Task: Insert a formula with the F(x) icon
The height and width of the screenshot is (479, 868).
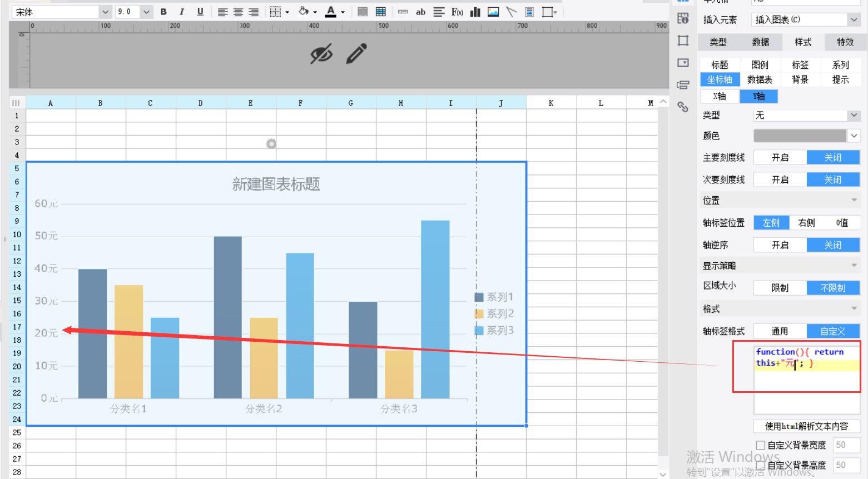Action: coord(457,12)
